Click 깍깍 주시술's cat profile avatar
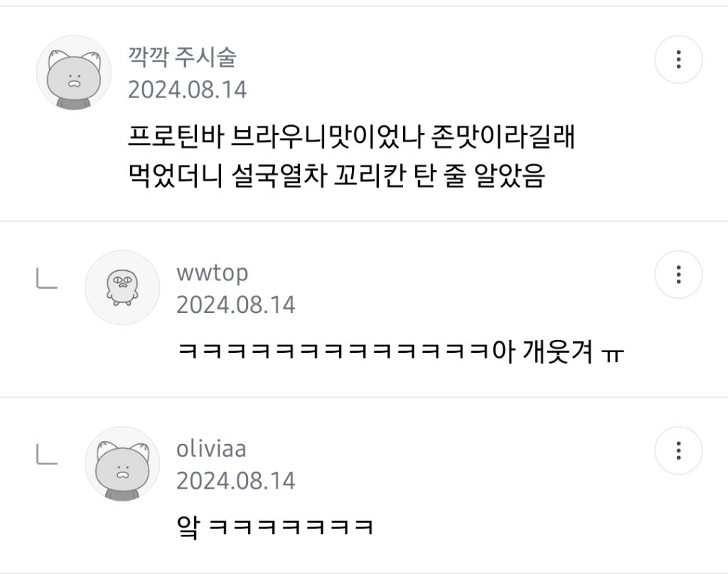Image resolution: width=728 pixels, height=574 pixels. click(74, 73)
